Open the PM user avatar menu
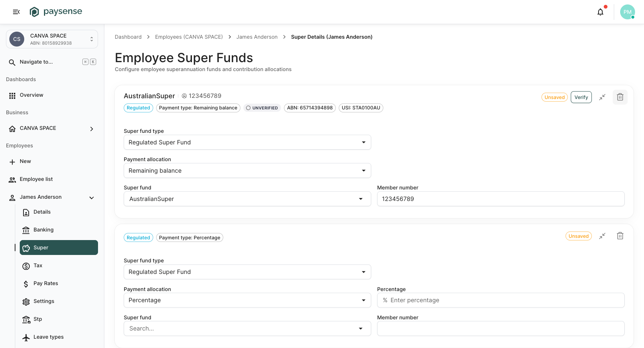This screenshot has width=644, height=348. (628, 12)
